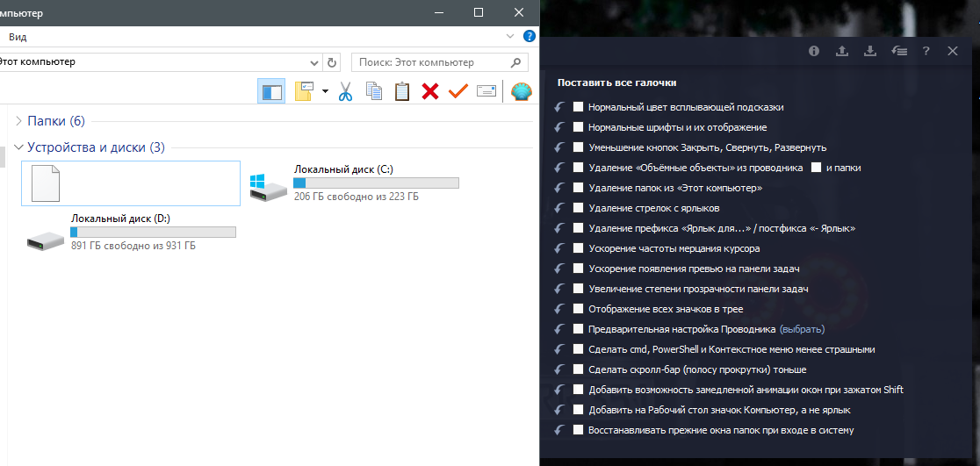The height and width of the screenshot is (466, 980).
Task: Revert arrow for thinner scroll-bar tweak
Action: click(559, 369)
